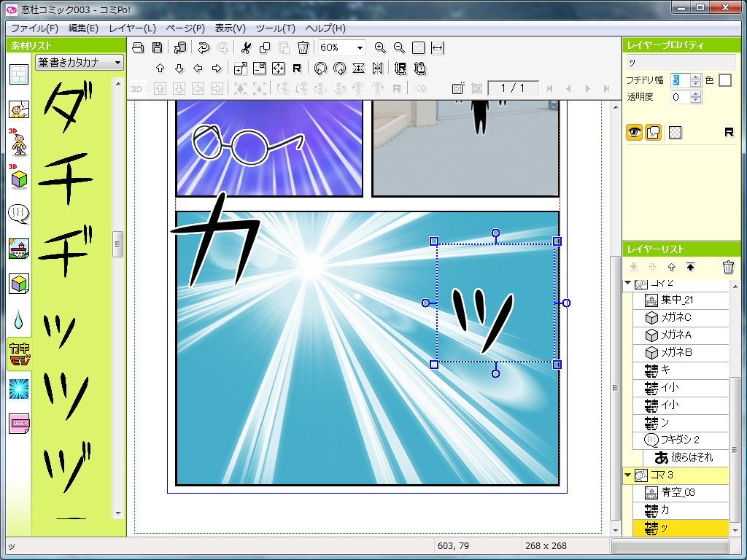This screenshot has height=560, width=747.
Task: Select the メガネC layer
Action: 681,317
